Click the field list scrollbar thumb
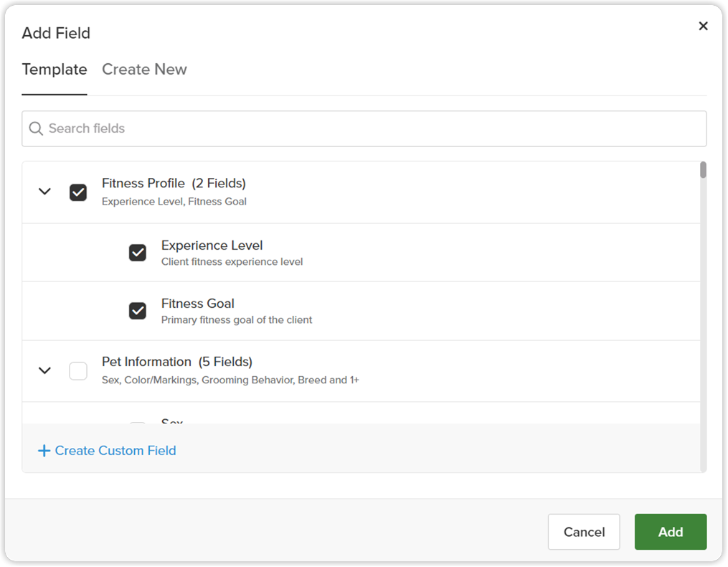Screen dimensions: 728x567 point(703,169)
